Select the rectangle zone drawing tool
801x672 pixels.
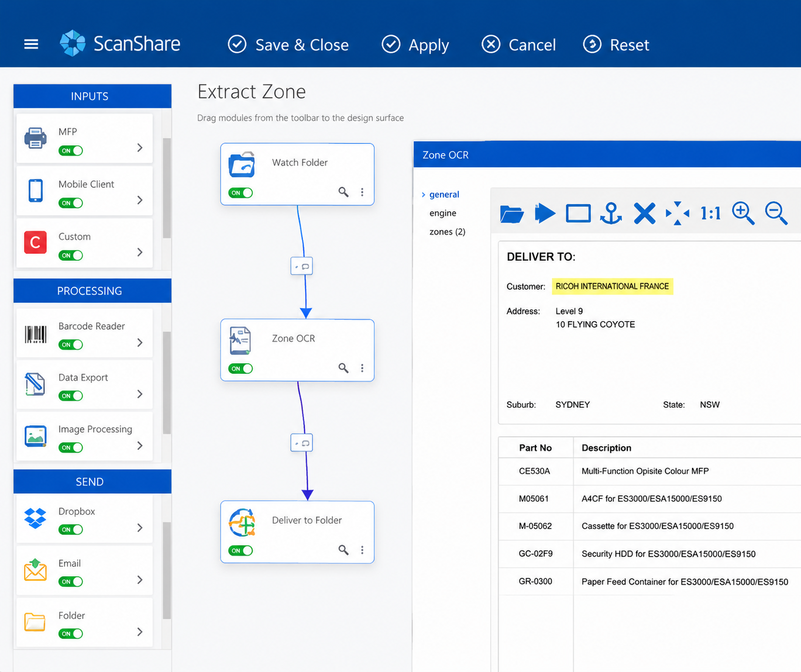pyautogui.click(x=578, y=213)
